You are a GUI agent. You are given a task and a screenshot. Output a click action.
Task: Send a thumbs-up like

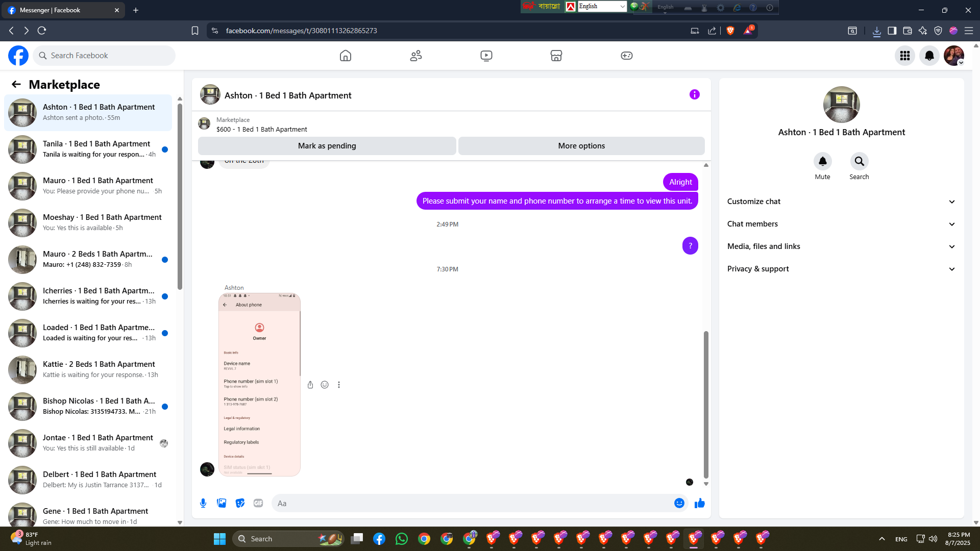click(x=699, y=503)
